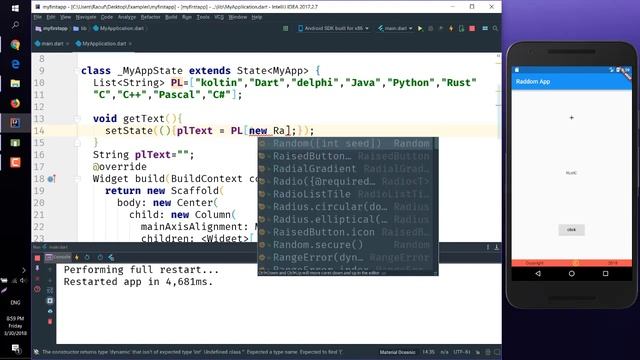Viewport: 640px width, 360px height.
Task: Open Chrome from the Windows taskbar
Action: click(x=15, y=44)
